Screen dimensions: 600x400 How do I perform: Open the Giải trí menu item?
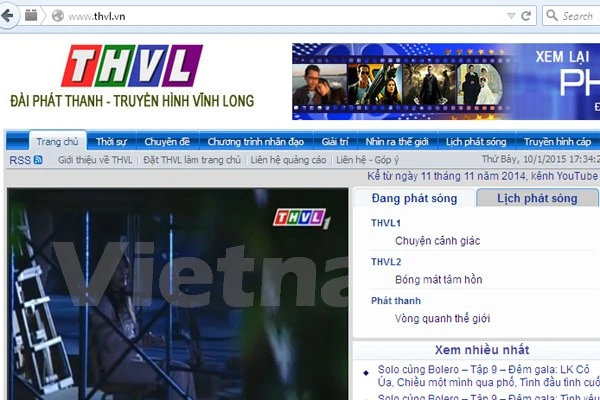click(335, 142)
